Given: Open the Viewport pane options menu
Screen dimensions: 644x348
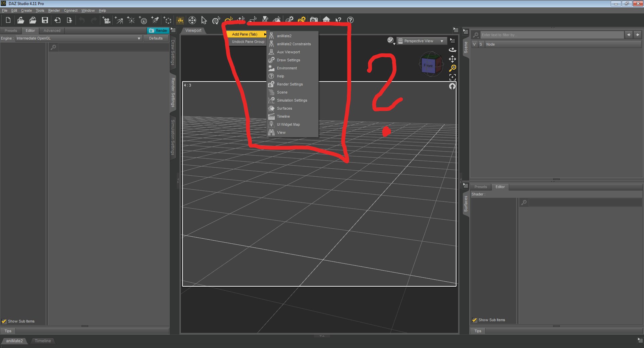Looking at the screenshot, I should [x=455, y=30].
